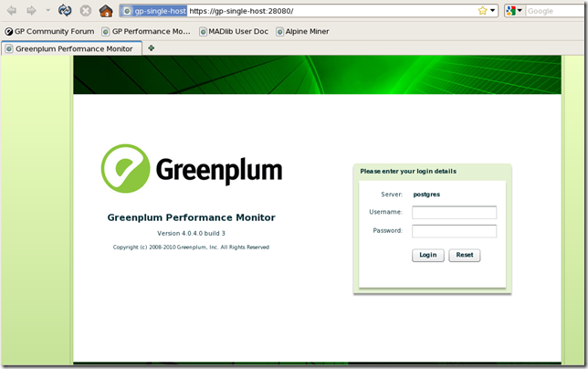Click the Greenplum logo

pos(192,169)
